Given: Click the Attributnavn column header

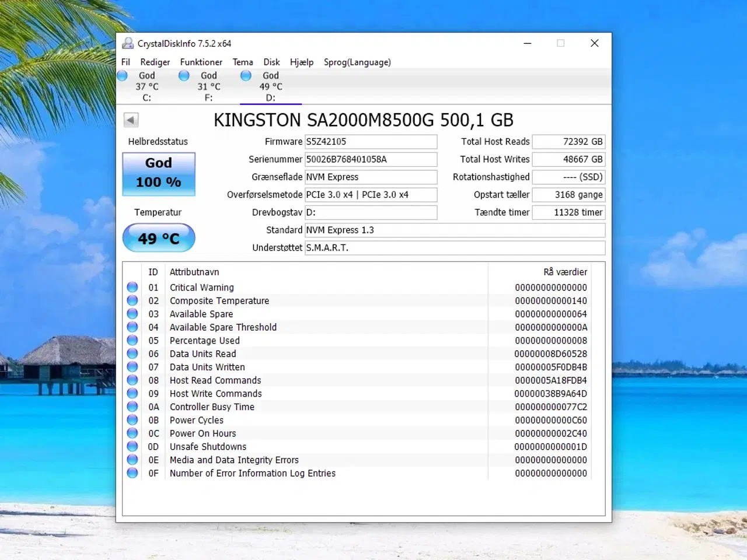Looking at the screenshot, I should (194, 272).
